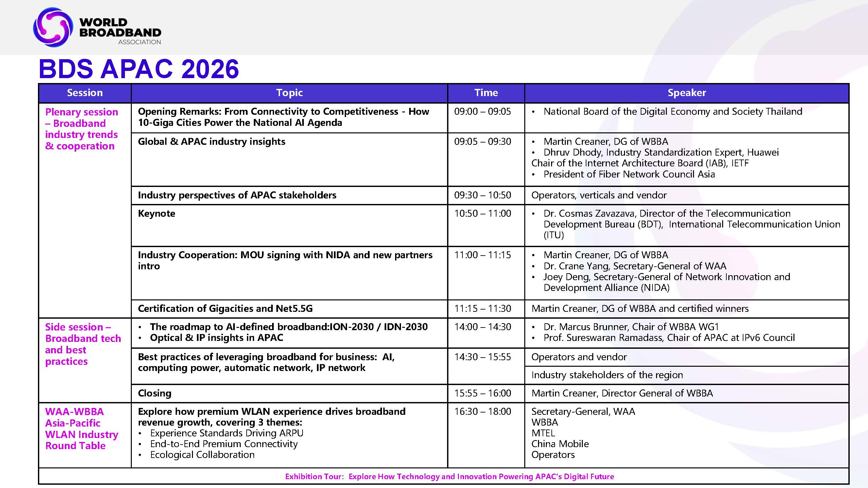Viewport: 868px width, 488px height.
Task: Click the 16:30 – 18:00 time cell
Action: click(x=486, y=435)
